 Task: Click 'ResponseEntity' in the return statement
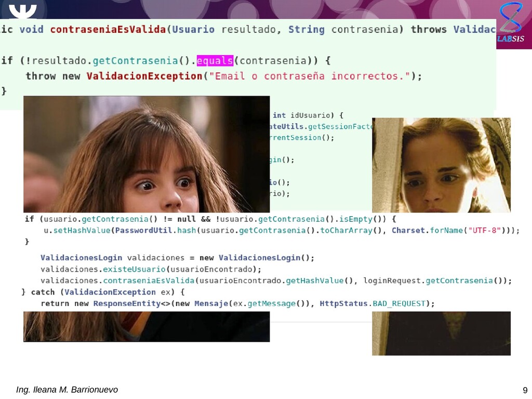(x=127, y=303)
